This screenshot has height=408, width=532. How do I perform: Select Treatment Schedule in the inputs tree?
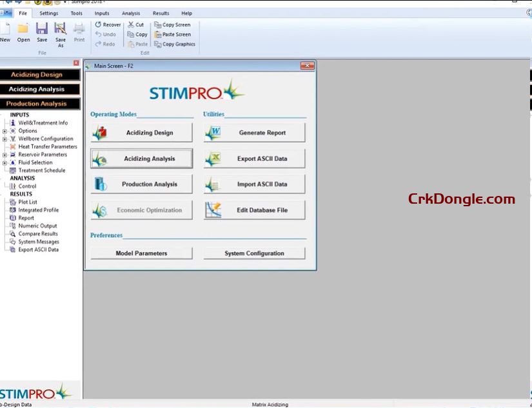point(41,171)
